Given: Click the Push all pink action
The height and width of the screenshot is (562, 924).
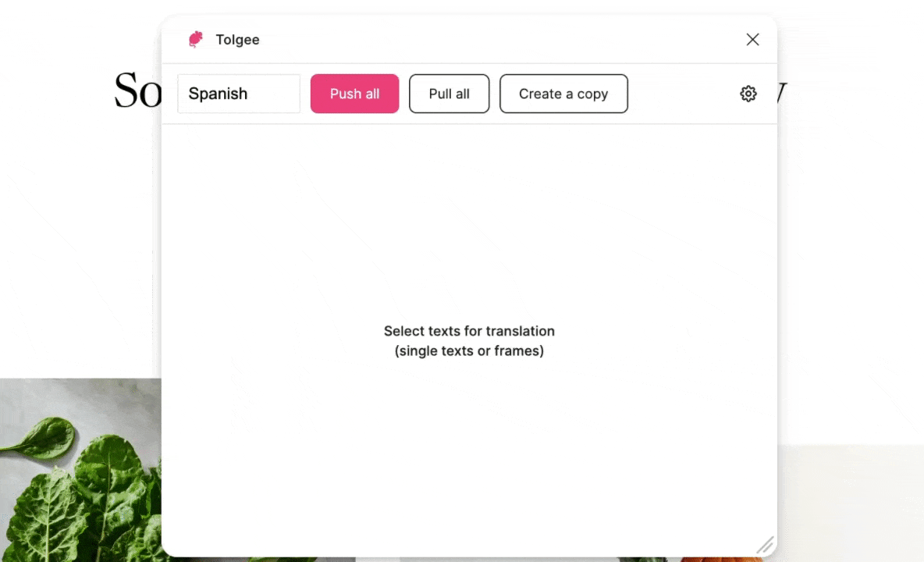Looking at the screenshot, I should pos(354,94).
